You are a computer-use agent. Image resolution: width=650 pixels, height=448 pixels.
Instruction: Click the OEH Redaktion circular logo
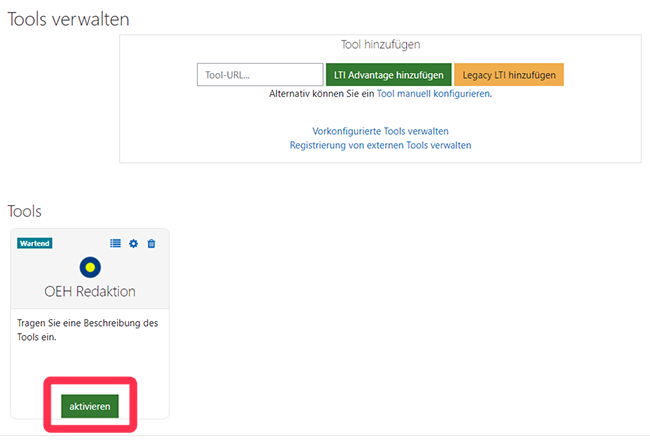pyautogui.click(x=90, y=267)
